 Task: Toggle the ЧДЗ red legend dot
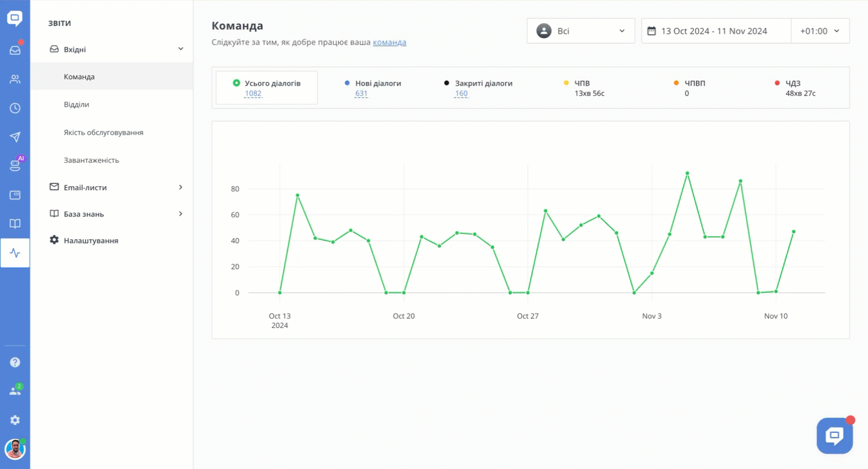778,83
